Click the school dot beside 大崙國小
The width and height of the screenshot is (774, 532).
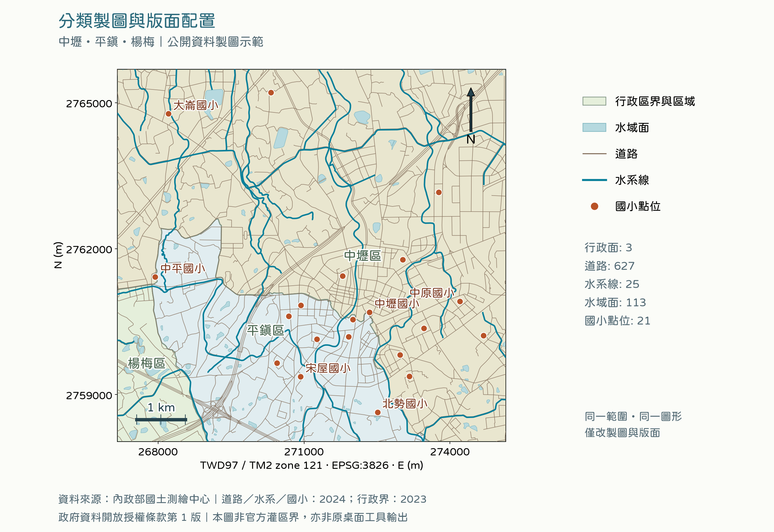168,114
